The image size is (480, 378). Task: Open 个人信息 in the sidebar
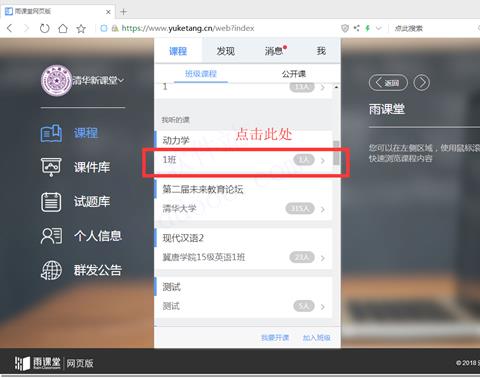coord(98,236)
